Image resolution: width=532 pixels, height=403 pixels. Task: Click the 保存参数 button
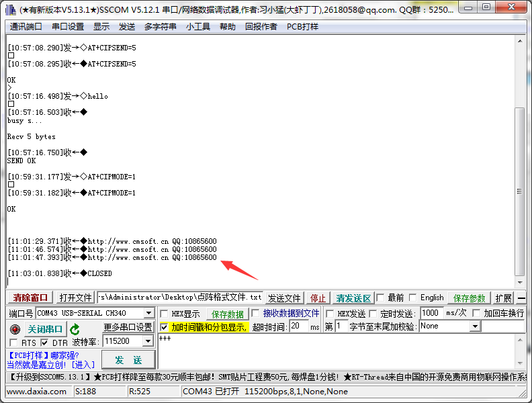pos(469,298)
